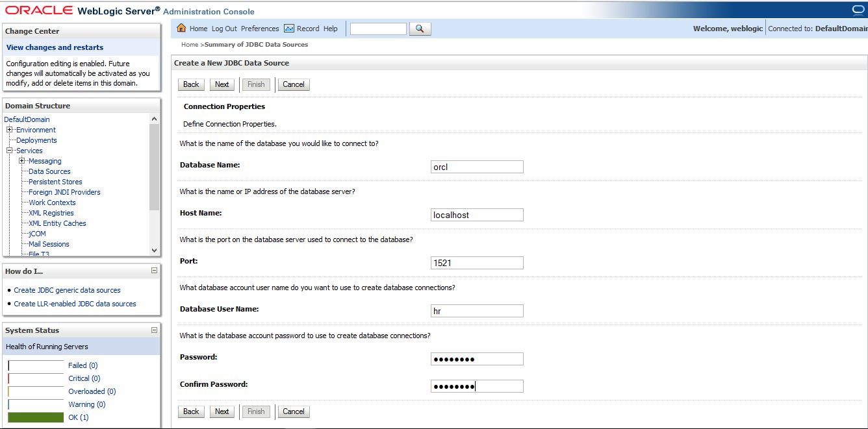Screen dimensions: 868x429
Task: Collapse the Services tree node
Action: (x=10, y=151)
